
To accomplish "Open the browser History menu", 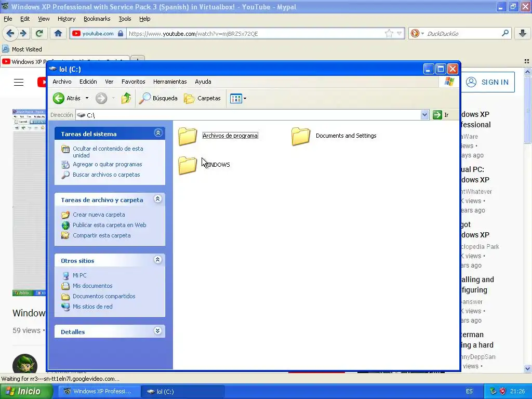I will point(66,19).
